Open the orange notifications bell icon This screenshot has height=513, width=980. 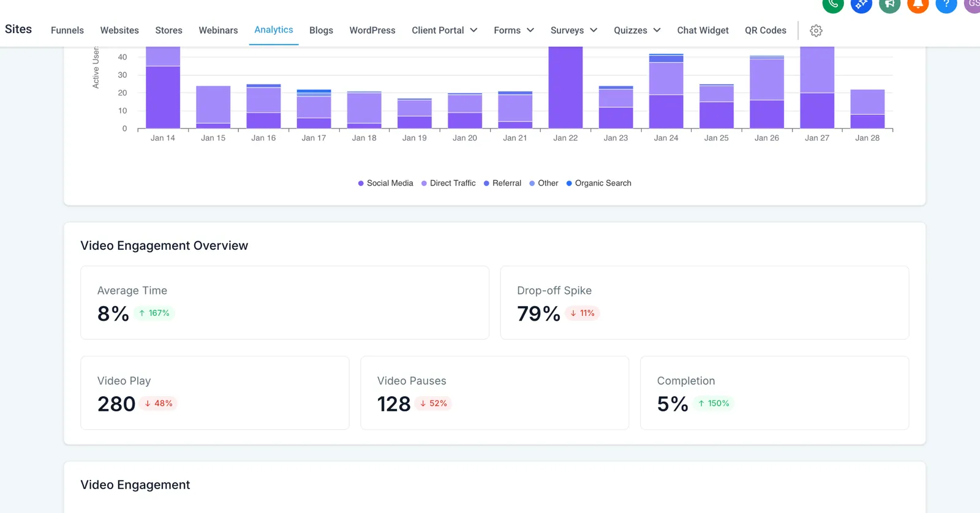click(918, 5)
